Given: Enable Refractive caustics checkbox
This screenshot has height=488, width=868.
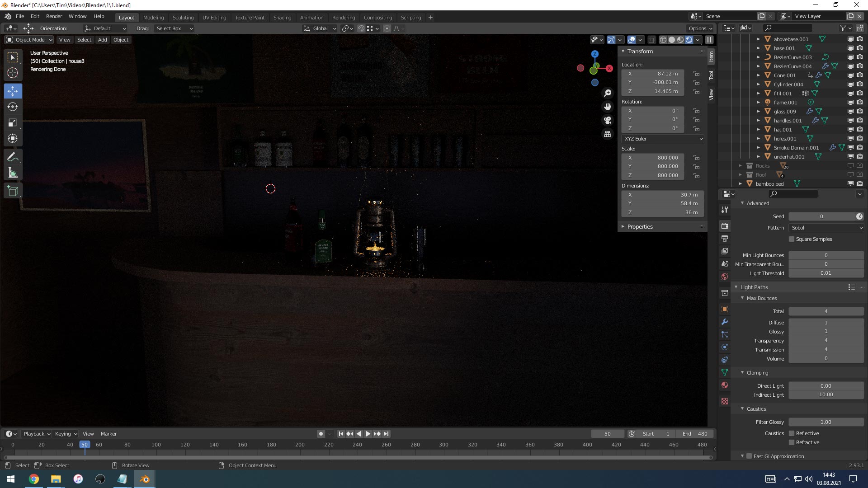Looking at the screenshot, I should coord(792,442).
